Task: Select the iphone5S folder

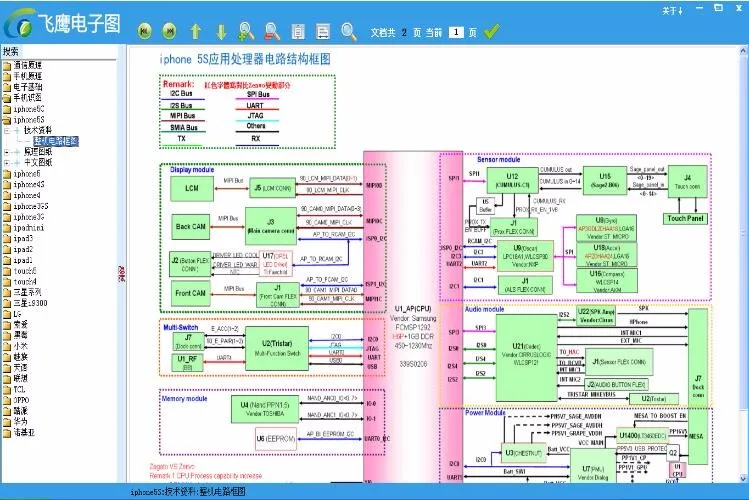Action: point(23,120)
